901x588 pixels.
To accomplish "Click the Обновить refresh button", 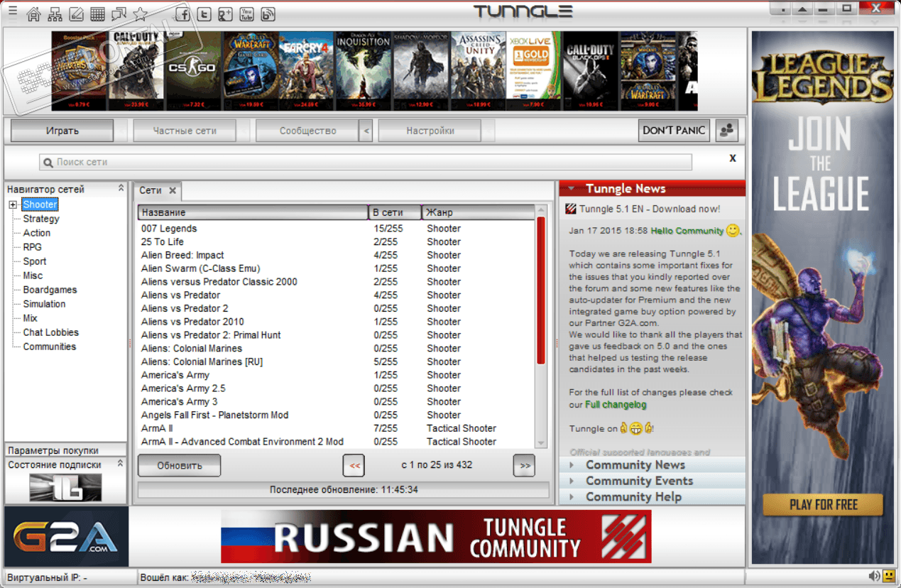I will tap(180, 466).
